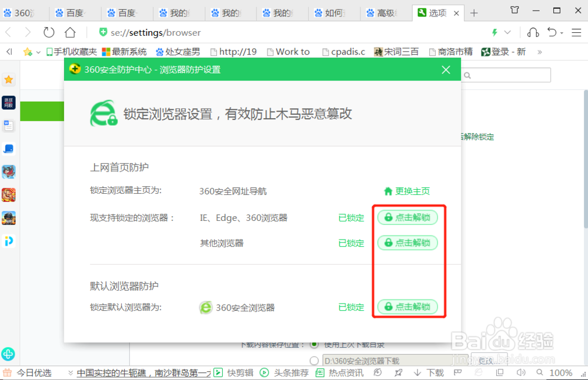Open the sidebar blue chat bubble icon
Viewport: 588px width, 380px height.
click(9, 149)
